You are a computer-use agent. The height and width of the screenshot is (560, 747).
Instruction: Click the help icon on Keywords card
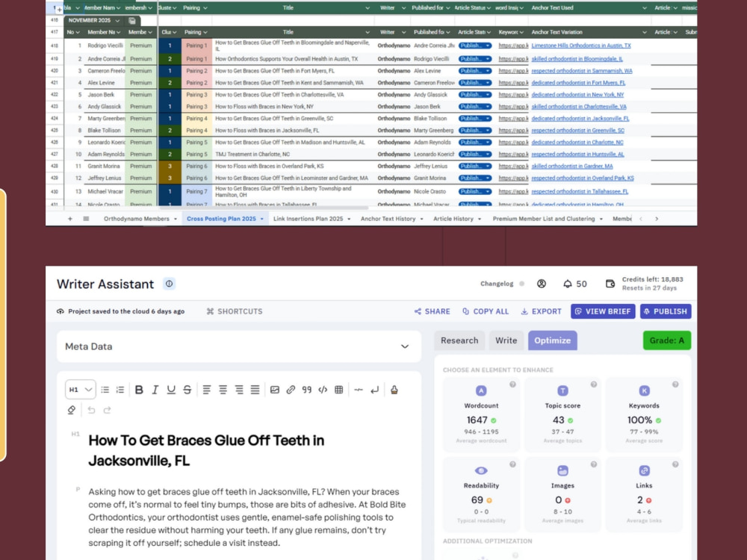click(675, 385)
